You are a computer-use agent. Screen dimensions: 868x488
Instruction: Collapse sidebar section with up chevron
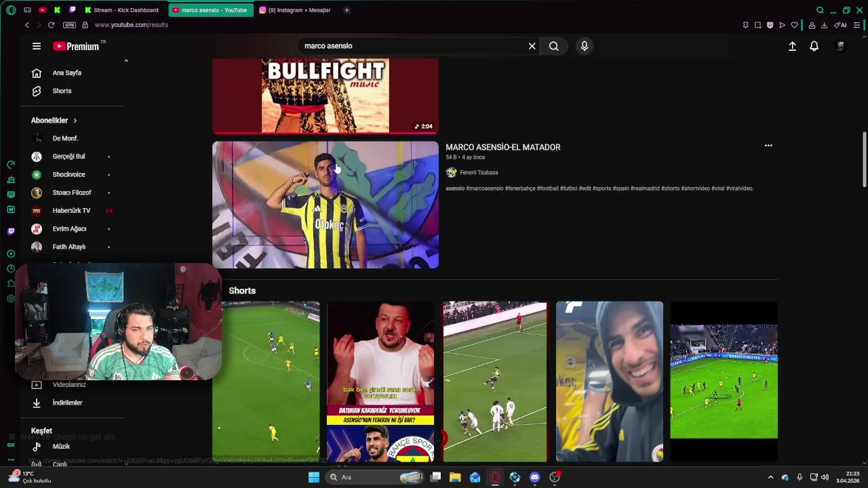[126, 61]
